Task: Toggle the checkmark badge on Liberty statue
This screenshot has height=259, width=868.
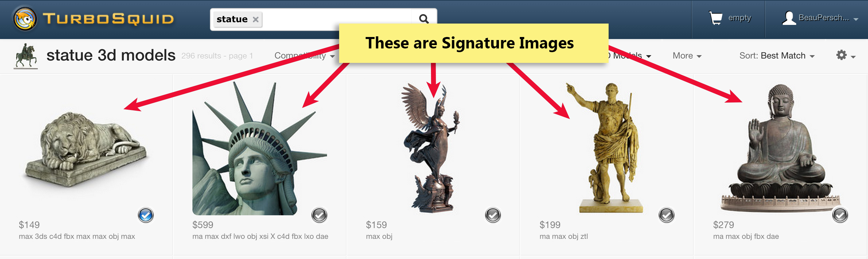Action: tap(319, 215)
